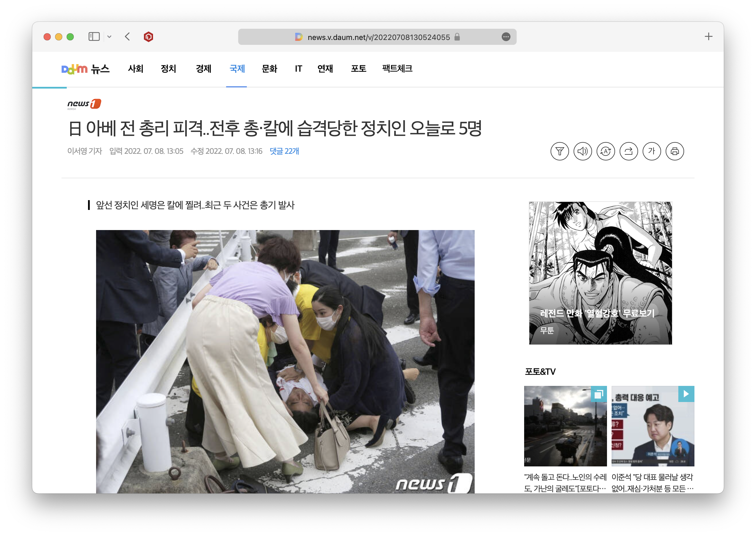Toggle the browser sidebar
The image size is (756, 536).
[x=94, y=37]
